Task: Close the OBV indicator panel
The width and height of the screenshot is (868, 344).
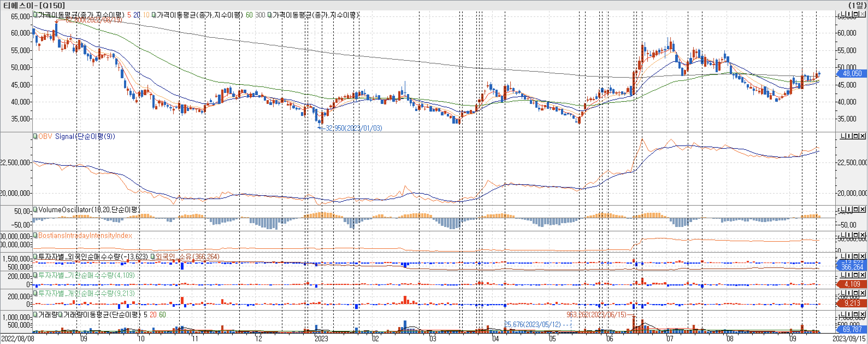Action: click(x=862, y=136)
